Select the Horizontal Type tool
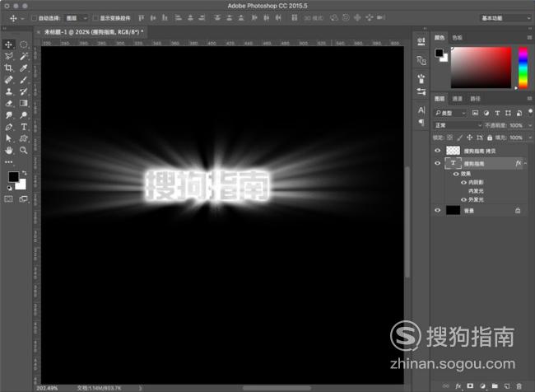The image size is (535, 392). point(24,127)
